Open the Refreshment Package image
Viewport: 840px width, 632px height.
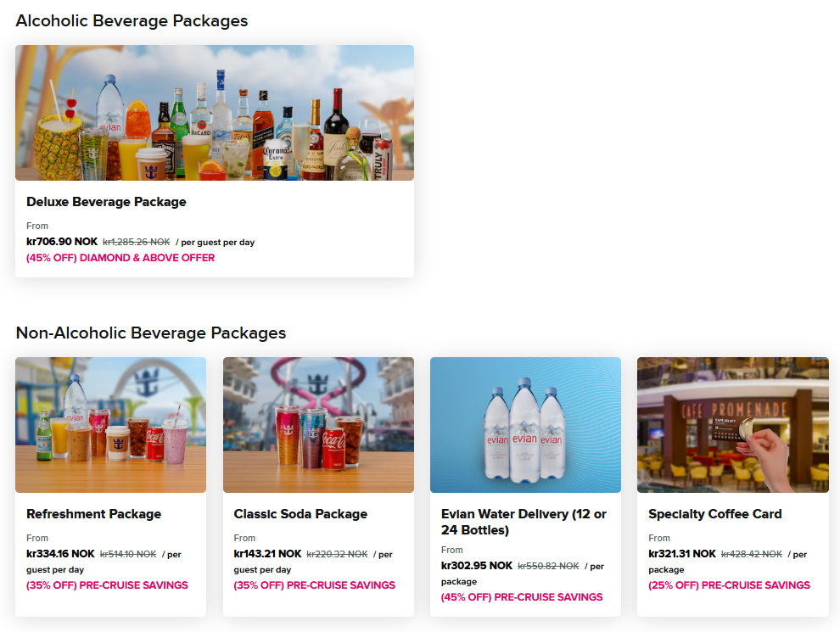point(110,425)
